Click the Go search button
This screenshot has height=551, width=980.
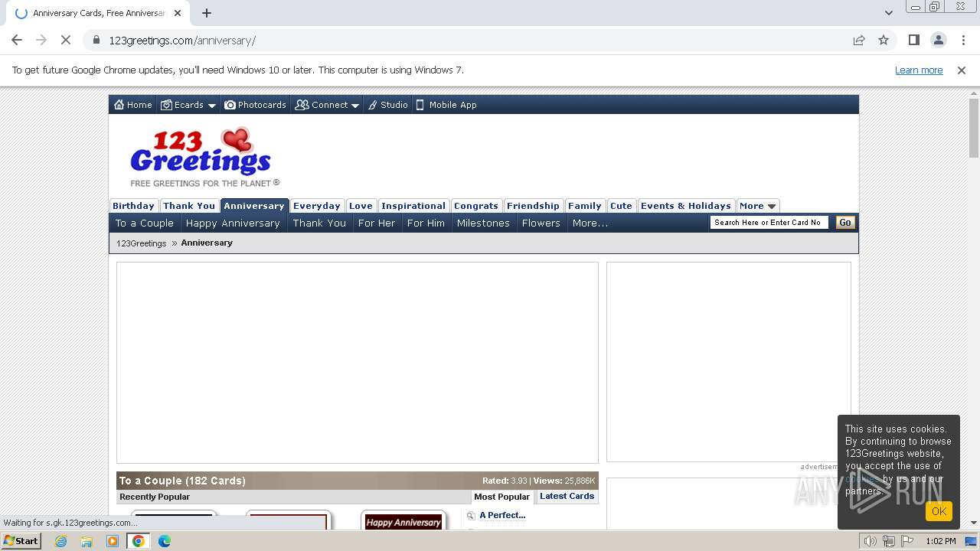[845, 223]
